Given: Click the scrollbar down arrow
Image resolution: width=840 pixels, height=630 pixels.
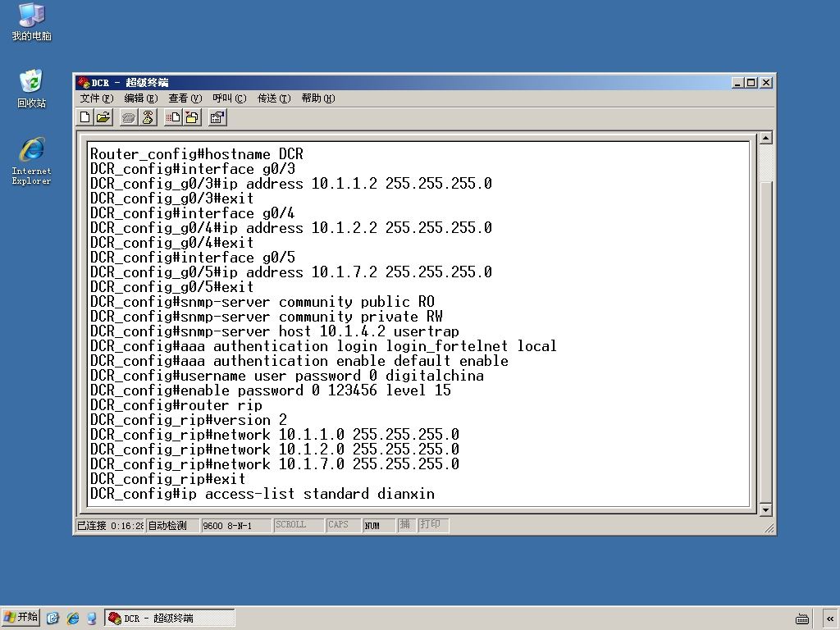Looking at the screenshot, I should pos(765,509).
